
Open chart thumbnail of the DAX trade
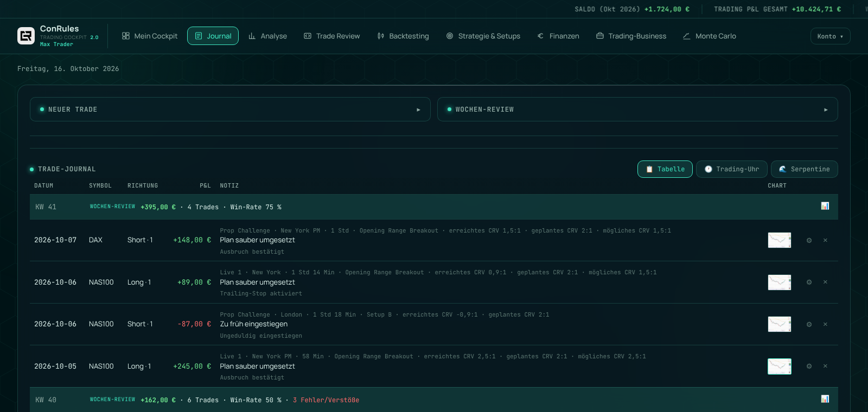[780, 240]
